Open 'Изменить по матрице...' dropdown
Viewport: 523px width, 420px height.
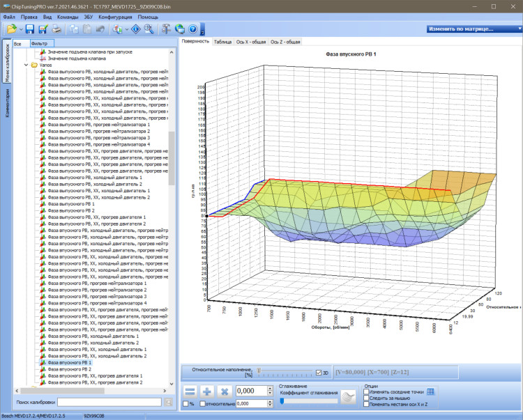(x=474, y=29)
